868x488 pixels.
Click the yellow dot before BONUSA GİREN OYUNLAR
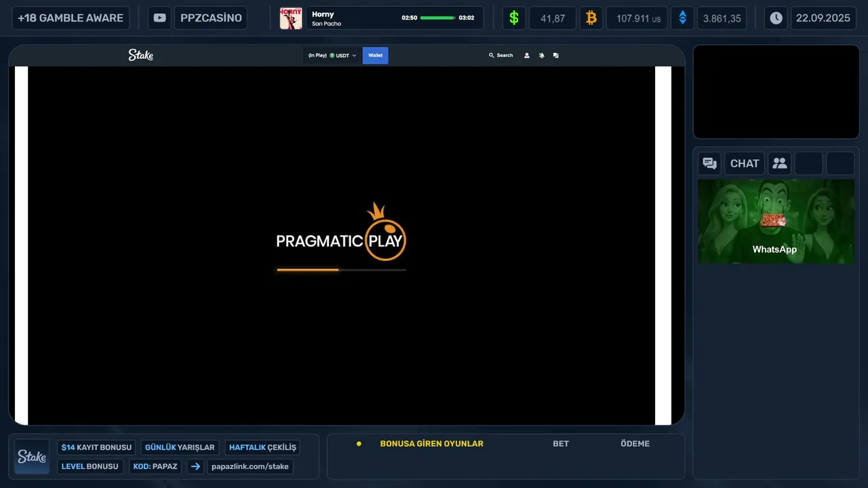tap(359, 444)
